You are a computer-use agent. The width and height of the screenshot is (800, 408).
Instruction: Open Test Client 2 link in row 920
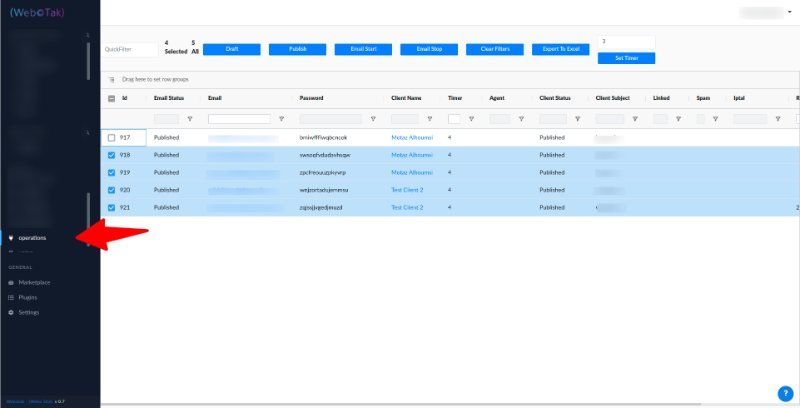[407, 190]
